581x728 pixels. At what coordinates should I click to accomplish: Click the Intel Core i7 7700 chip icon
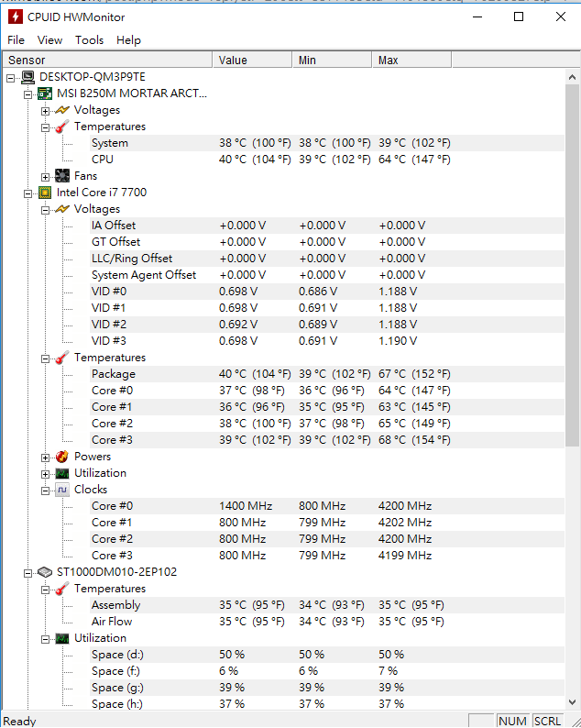(x=45, y=193)
